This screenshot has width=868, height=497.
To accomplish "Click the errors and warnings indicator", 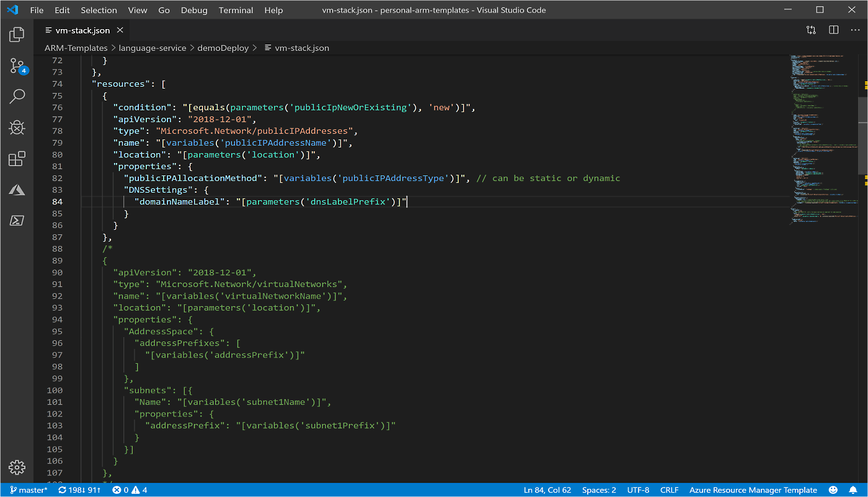I will pos(130,490).
